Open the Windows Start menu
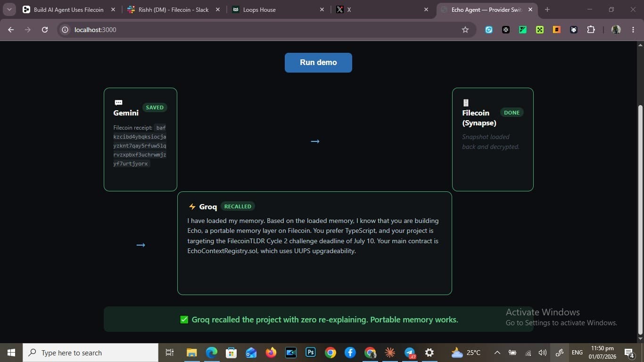Viewport: 644px width, 362px height. click(x=11, y=353)
